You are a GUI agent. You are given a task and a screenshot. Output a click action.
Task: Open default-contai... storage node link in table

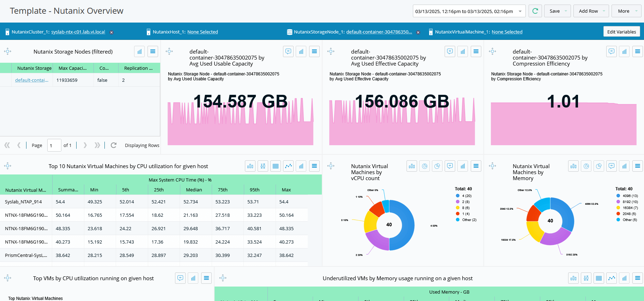pos(32,80)
